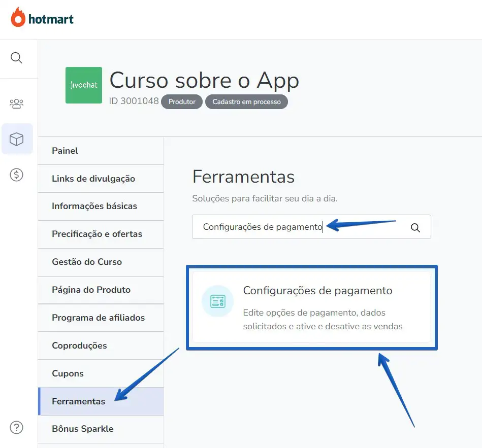Image resolution: width=482 pixels, height=448 pixels.
Task: Open Gestão do Curso
Action: [101, 262]
